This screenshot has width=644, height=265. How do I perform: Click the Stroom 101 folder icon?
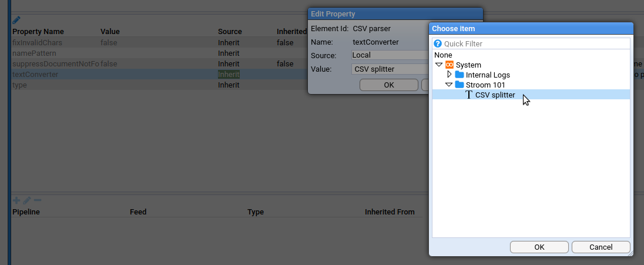coord(459,85)
